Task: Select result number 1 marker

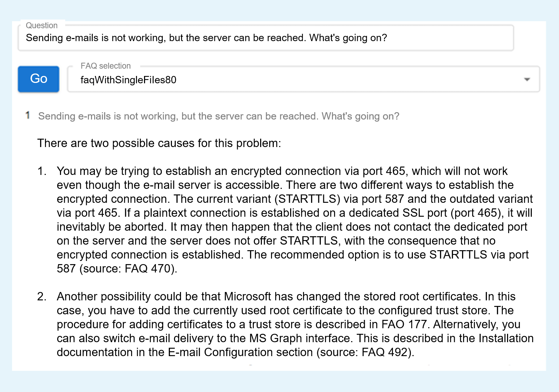Action: point(28,115)
